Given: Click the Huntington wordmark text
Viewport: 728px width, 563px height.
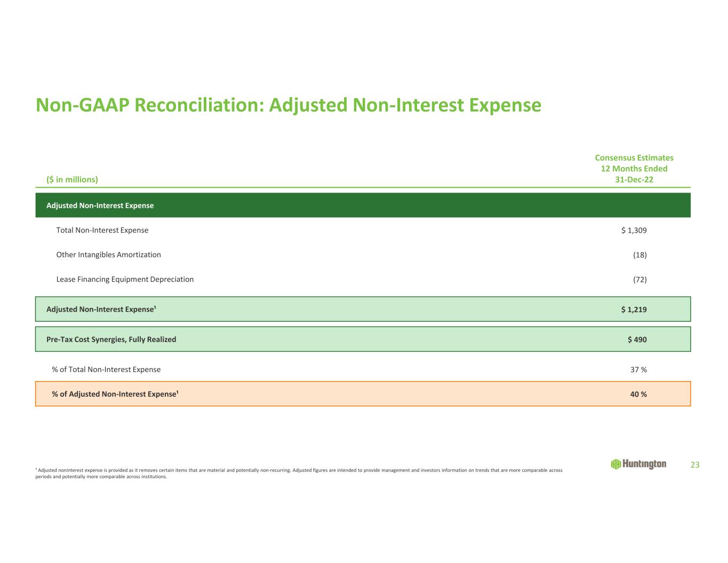Looking at the screenshot, I should (x=644, y=464).
